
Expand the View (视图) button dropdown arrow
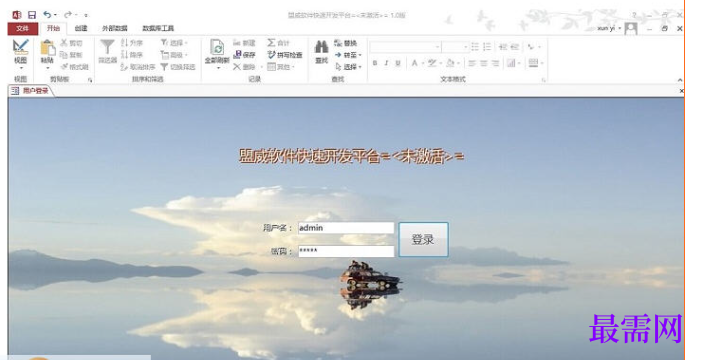point(21,68)
